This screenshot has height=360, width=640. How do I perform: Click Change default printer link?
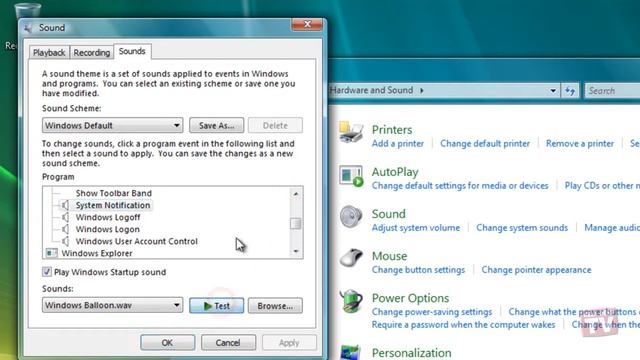(x=485, y=144)
